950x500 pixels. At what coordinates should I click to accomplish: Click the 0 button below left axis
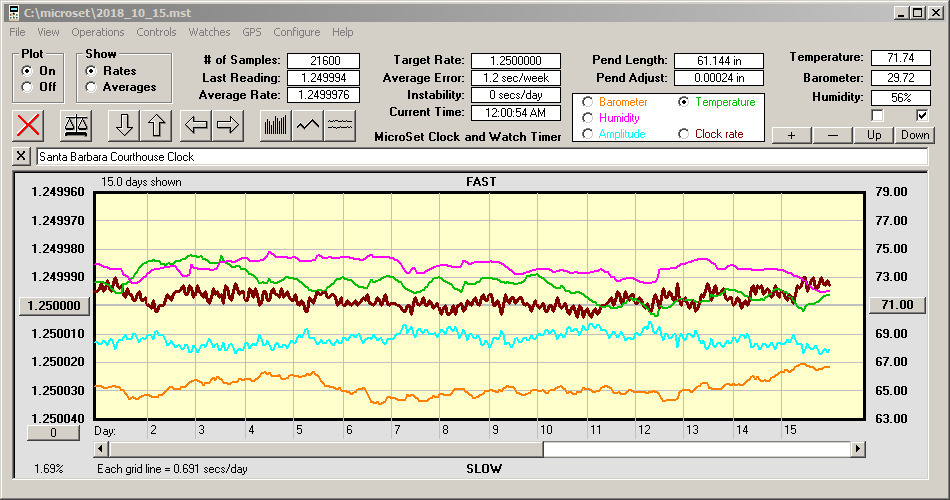click(53, 433)
